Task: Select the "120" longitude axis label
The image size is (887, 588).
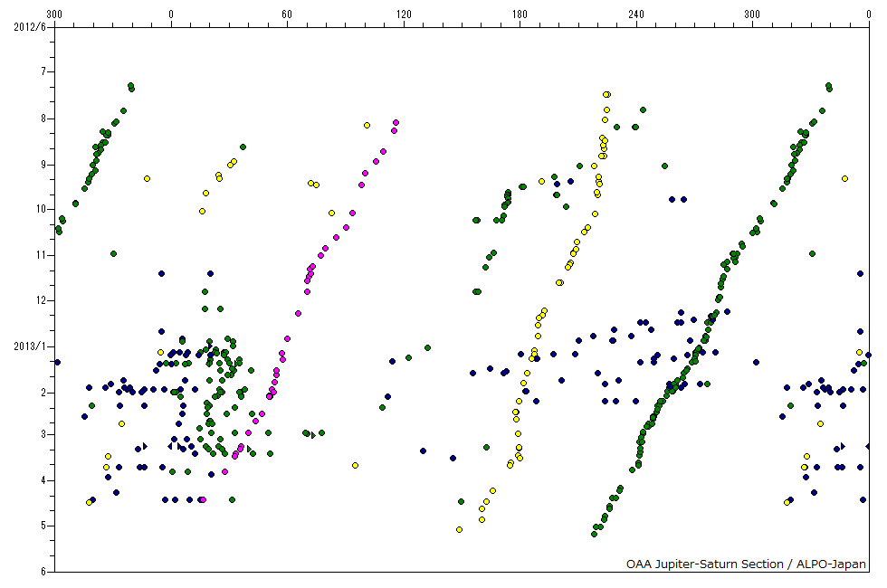Action: coord(404,14)
